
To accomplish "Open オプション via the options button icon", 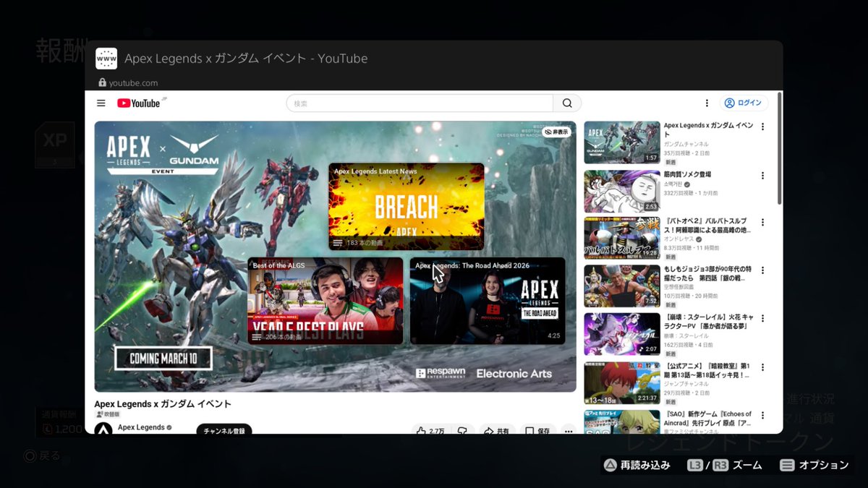I will (x=786, y=465).
